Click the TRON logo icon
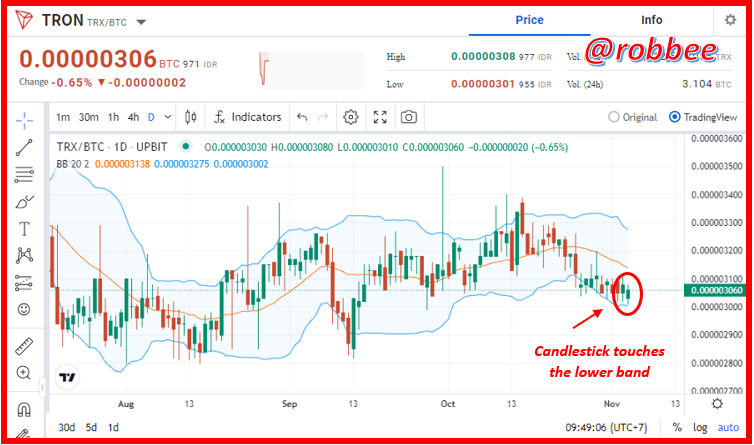 point(24,20)
